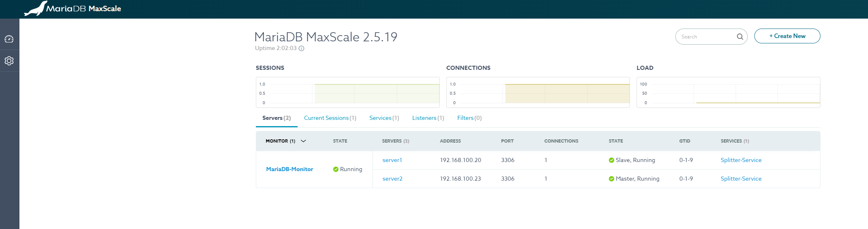Screen dimensions: 868x229
Task: Click the SESSIONS chart
Action: pyautogui.click(x=348, y=92)
